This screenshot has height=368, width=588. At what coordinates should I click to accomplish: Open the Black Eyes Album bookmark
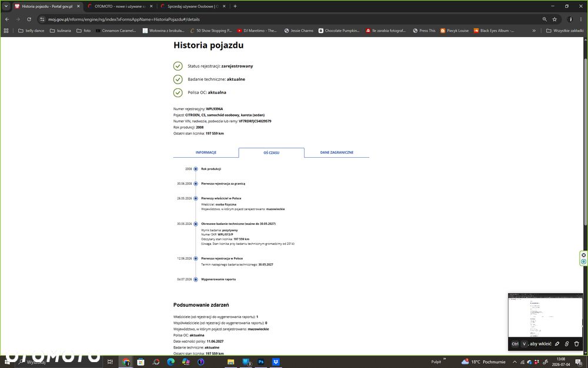(x=494, y=31)
